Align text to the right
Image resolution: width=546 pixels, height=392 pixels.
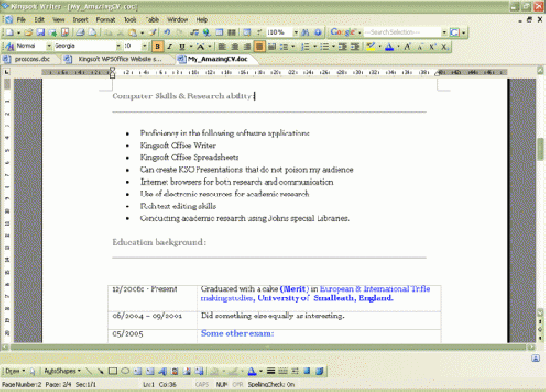(x=247, y=46)
